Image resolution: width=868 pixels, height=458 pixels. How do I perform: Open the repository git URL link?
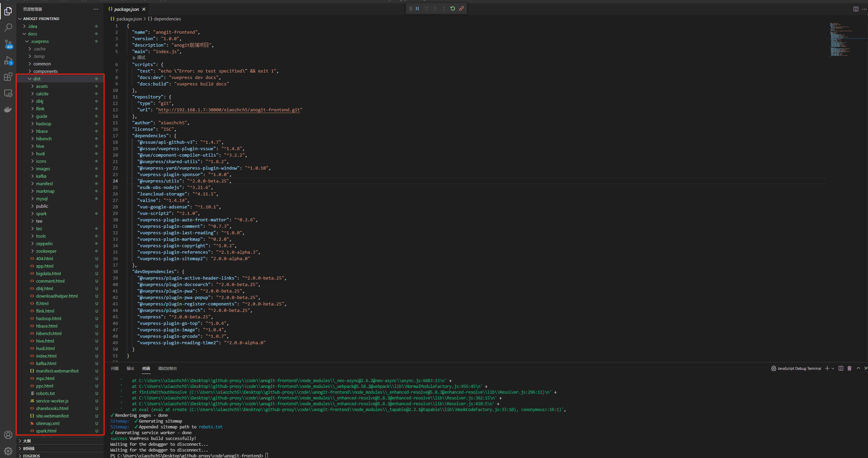[229, 110]
